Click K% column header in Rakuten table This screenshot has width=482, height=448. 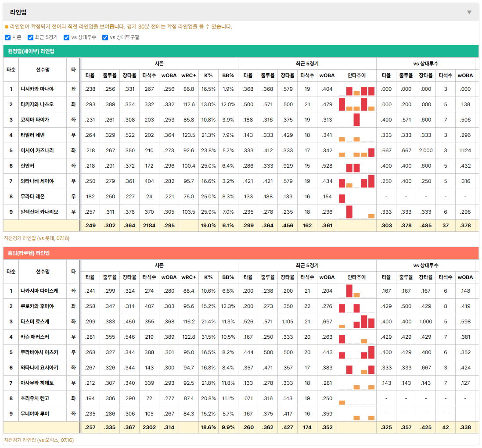tap(208, 277)
